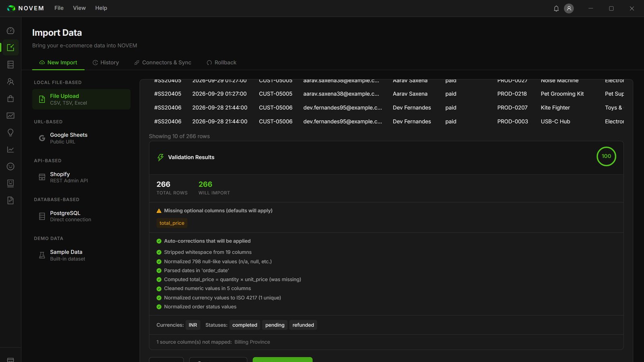Switch to the New Import tab
The height and width of the screenshot is (362, 644).
coord(58,62)
